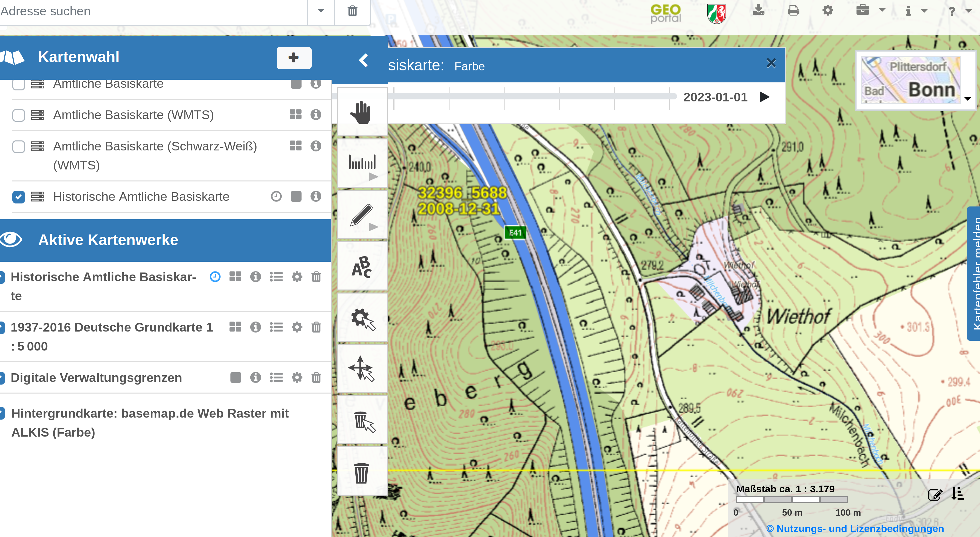Image resolution: width=980 pixels, height=537 pixels.
Task: Edit the map scale with pencil icon
Action: tap(935, 494)
